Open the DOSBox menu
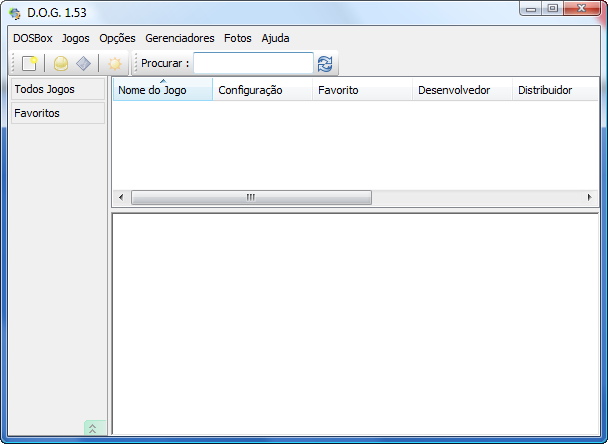 point(33,38)
